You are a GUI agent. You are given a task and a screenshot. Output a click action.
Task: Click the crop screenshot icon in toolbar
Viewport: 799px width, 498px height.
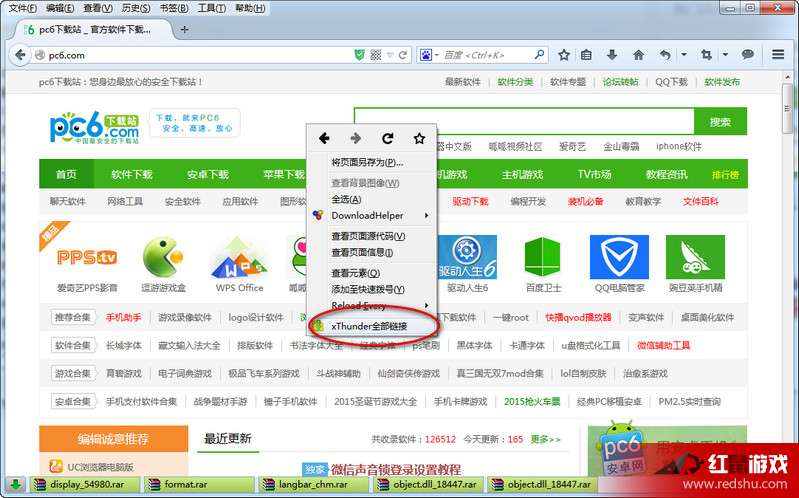click(x=706, y=55)
